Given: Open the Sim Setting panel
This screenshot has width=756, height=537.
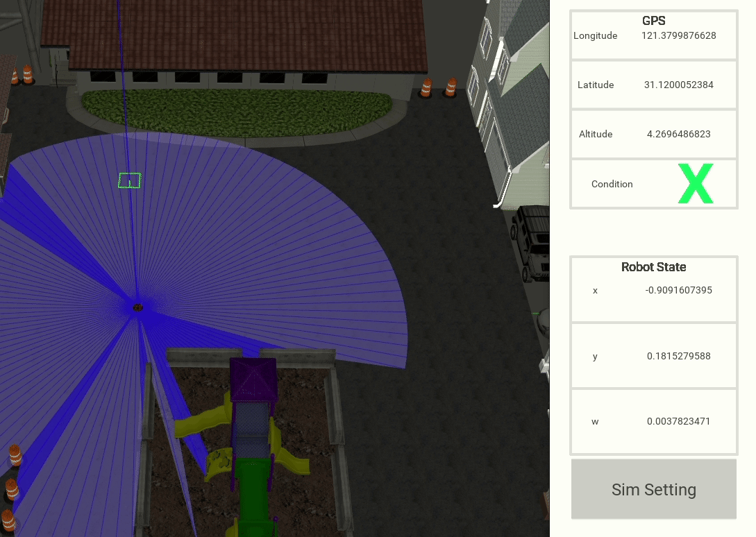Looking at the screenshot, I should pyautogui.click(x=653, y=490).
